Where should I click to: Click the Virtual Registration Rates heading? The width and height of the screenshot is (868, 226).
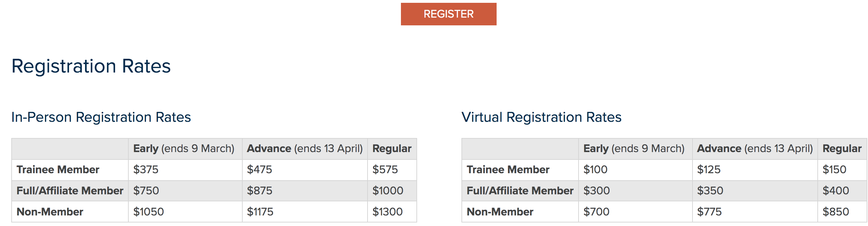541,117
